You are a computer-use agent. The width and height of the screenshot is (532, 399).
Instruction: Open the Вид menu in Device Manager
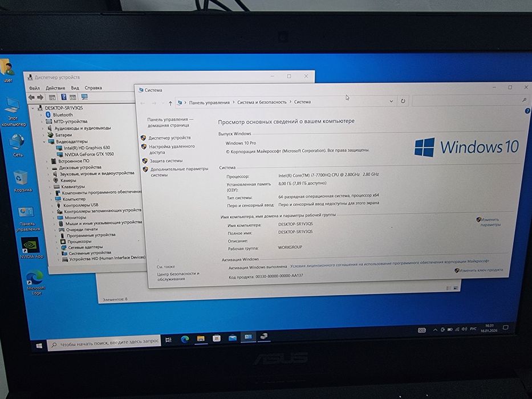point(75,88)
